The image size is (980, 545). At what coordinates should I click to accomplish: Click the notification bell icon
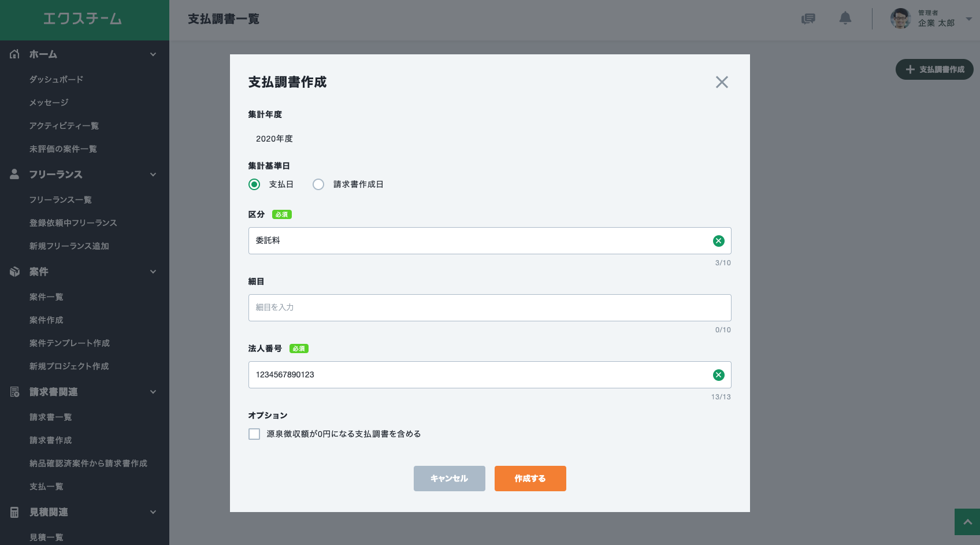click(845, 18)
